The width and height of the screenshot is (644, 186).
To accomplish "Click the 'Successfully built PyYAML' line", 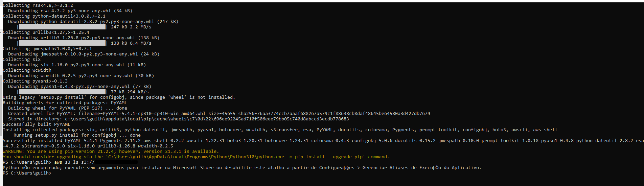I will 37,124.
